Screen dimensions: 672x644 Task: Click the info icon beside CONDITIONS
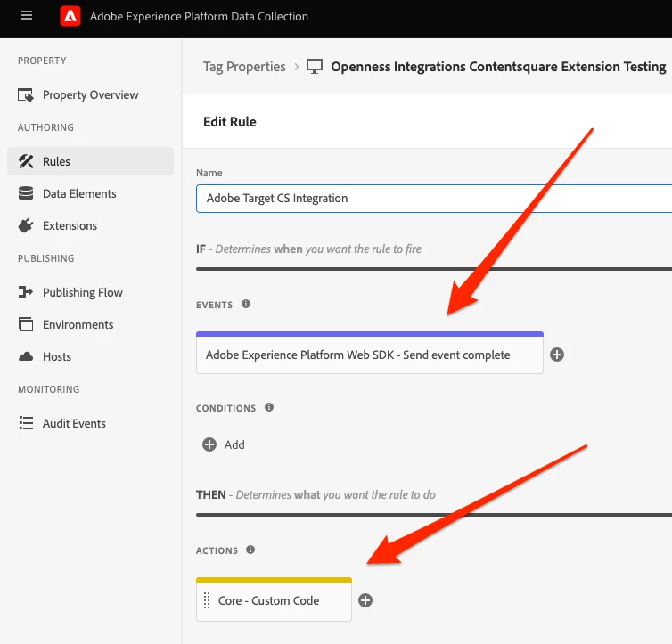(269, 407)
